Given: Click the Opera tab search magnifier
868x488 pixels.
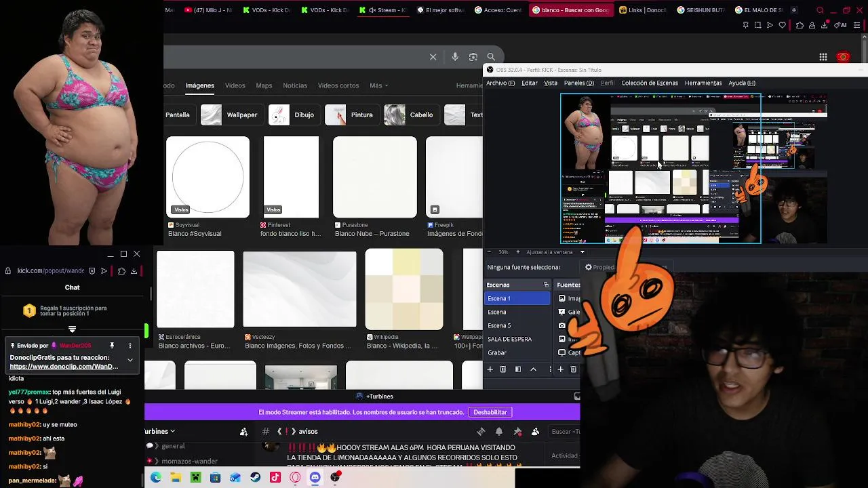Looking at the screenshot, I should click(820, 10).
